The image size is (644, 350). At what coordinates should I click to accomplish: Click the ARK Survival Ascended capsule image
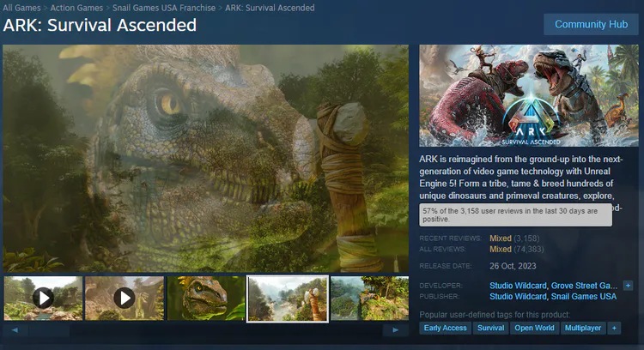pyautogui.click(x=529, y=95)
